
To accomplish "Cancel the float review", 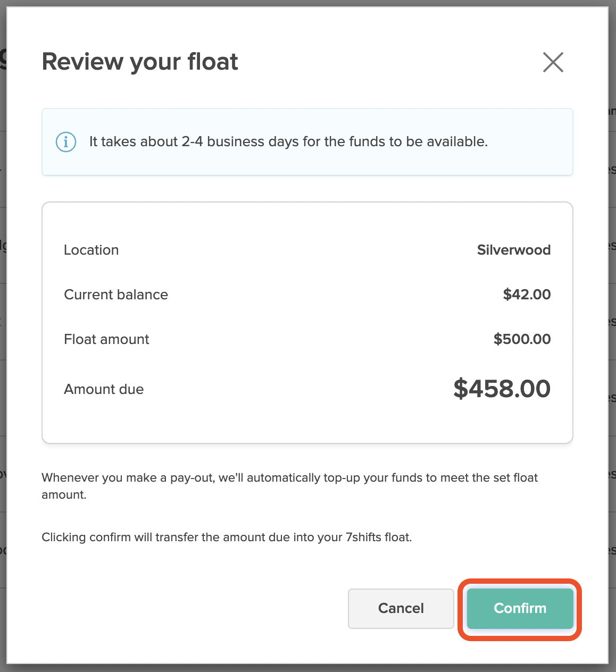I will click(401, 608).
